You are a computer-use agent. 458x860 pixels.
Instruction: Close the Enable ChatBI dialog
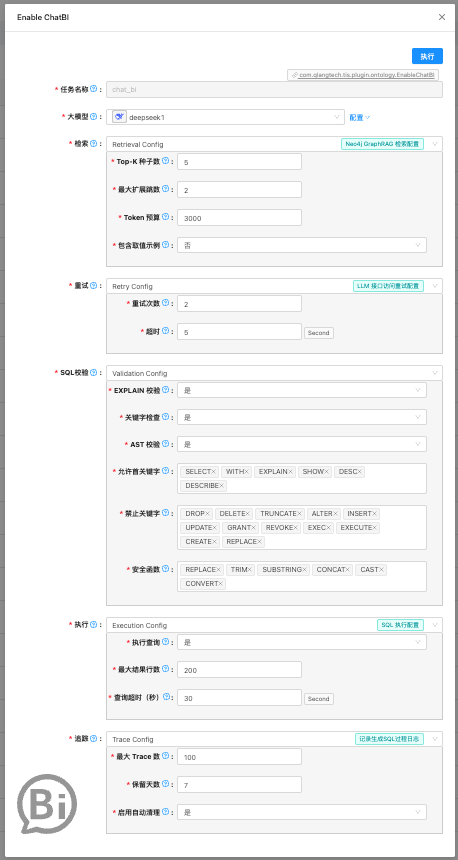point(442,17)
